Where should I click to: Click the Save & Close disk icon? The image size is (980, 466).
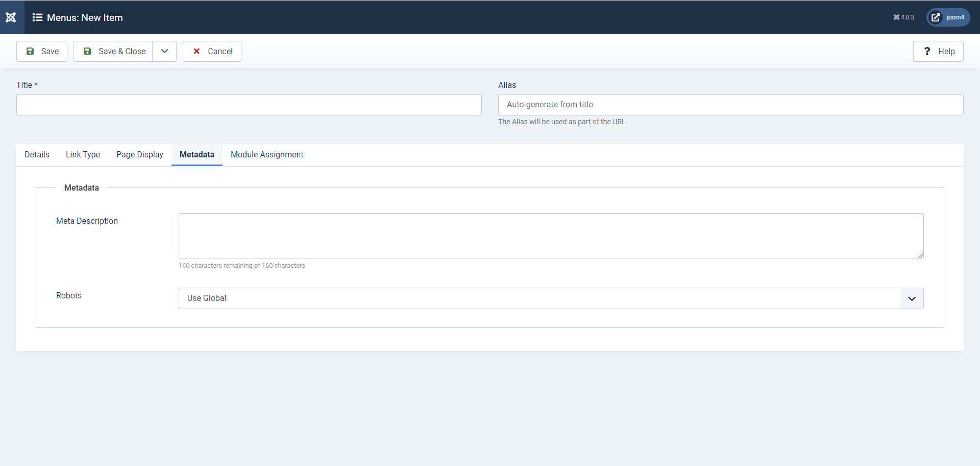(x=88, y=51)
